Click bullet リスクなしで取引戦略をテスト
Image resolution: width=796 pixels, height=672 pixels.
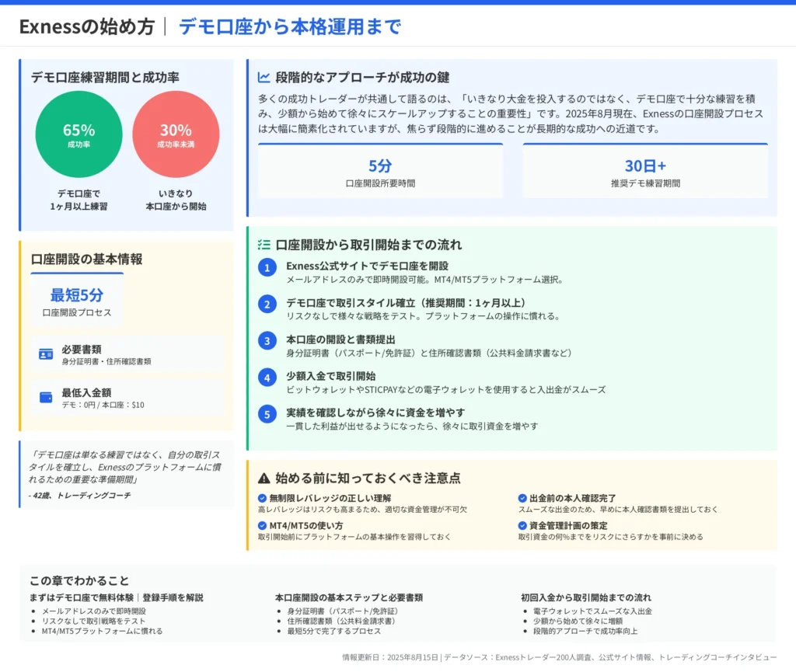[93, 621]
